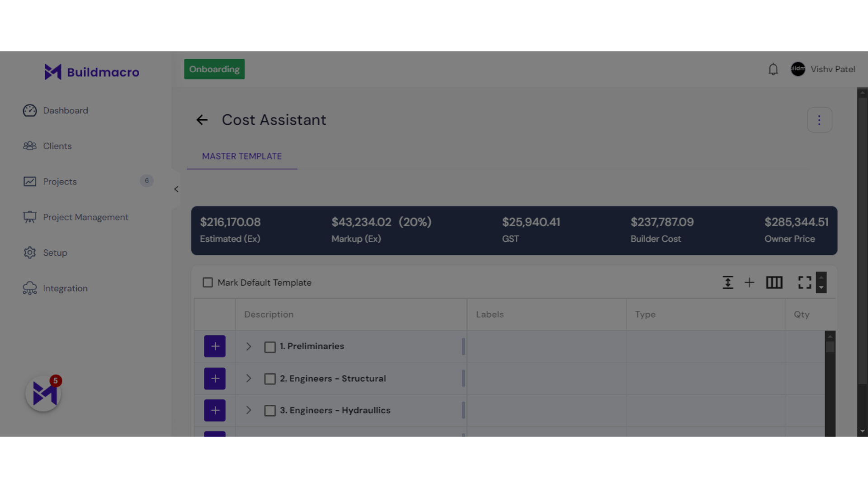Go back with the arrow icon
Viewport: 868px width, 488px height.
(x=202, y=120)
